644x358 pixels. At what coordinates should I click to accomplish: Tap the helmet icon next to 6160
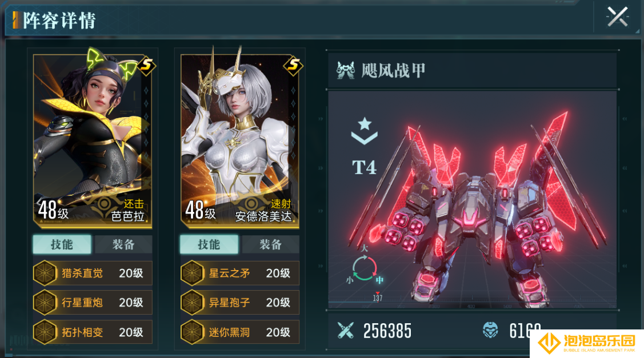pos(490,330)
